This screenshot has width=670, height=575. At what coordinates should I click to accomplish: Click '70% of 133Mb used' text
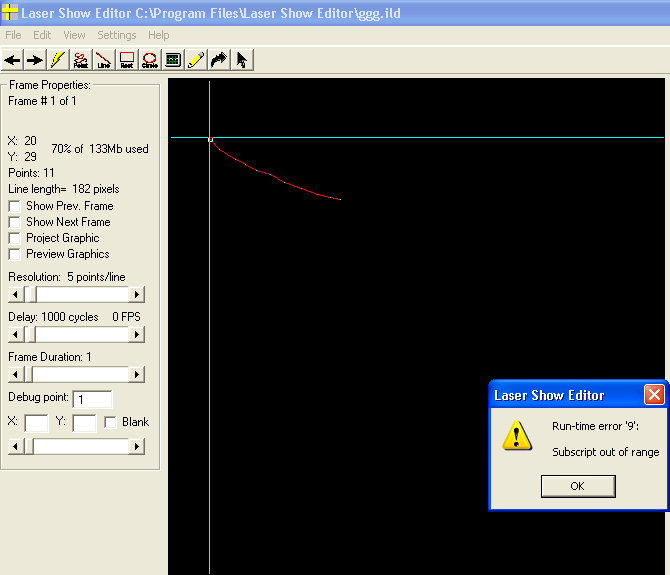pyautogui.click(x=100, y=149)
